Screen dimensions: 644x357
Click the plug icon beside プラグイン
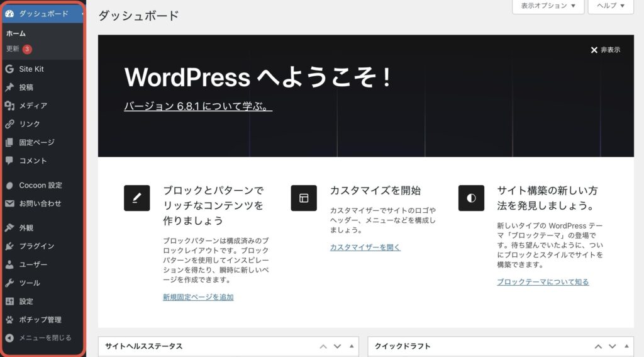click(x=9, y=246)
